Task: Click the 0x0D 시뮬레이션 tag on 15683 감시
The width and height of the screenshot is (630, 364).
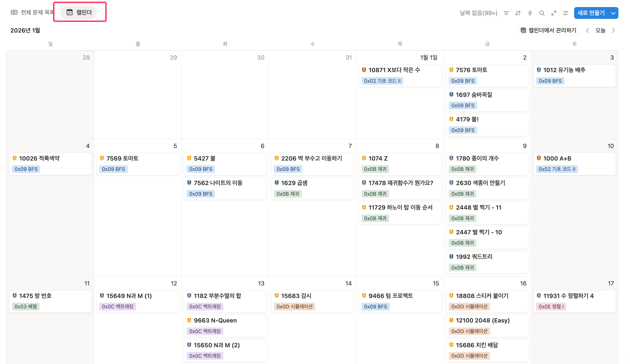Action: [x=294, y=306]
